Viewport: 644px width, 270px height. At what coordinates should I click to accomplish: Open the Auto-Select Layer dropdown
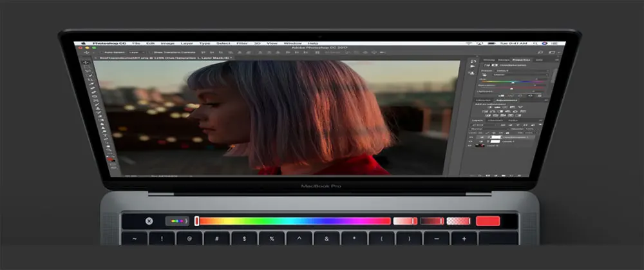click(x=137, y=53)
